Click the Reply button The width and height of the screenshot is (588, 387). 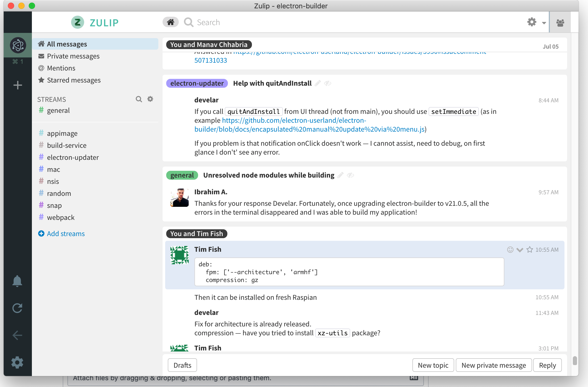547,365
